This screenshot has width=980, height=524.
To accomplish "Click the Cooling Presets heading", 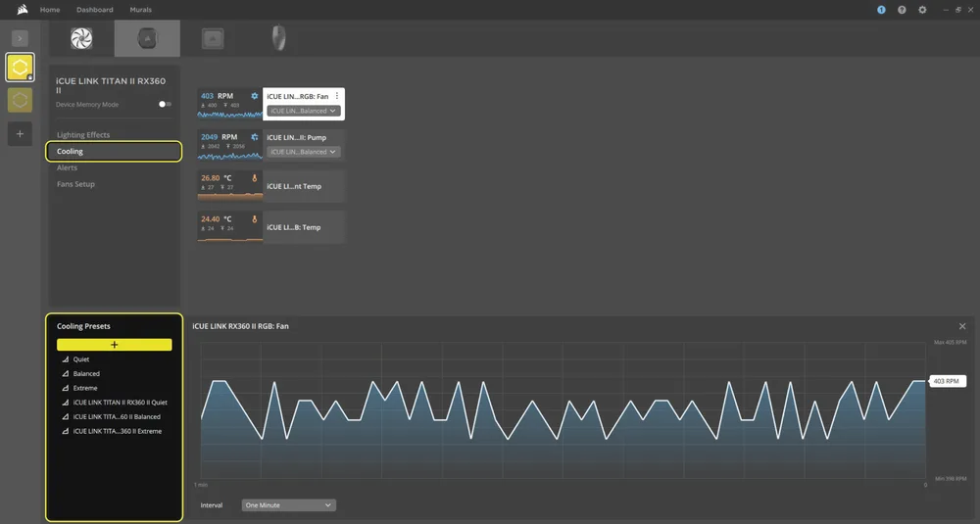I will pyautogui.click(x=83, y=326).
